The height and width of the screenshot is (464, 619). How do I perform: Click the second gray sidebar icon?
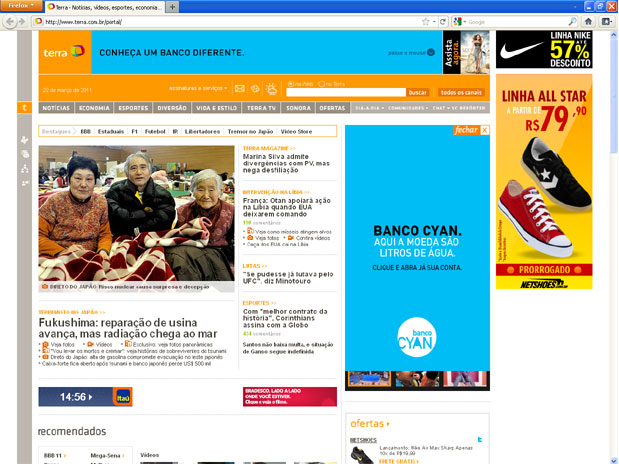[24, 154]
